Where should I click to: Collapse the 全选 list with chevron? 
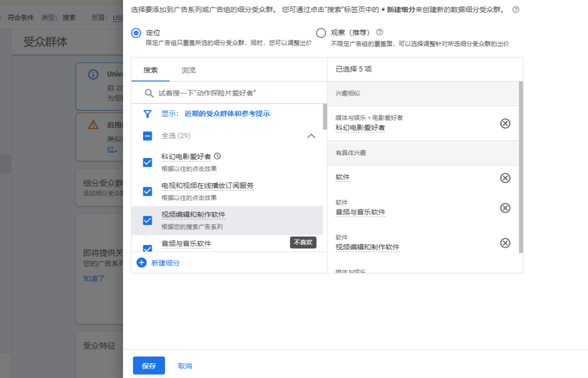click(x=311, y=136)
